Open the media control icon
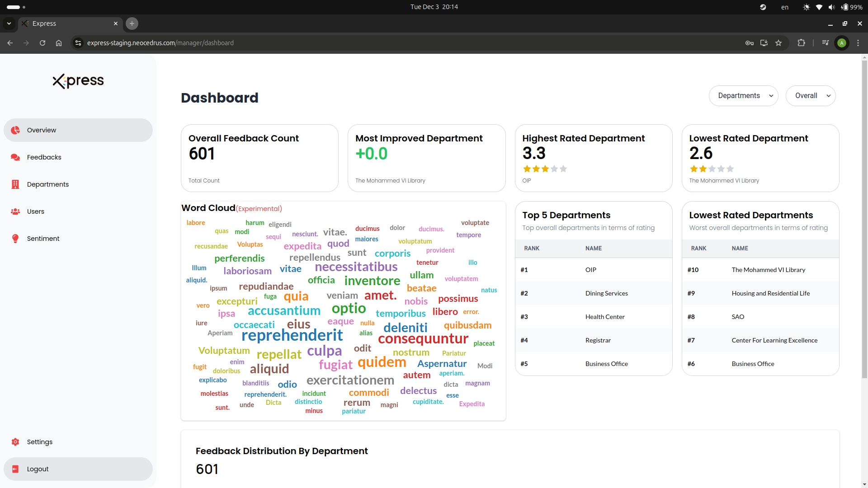The image size is (868, 488). coord(826,43)
